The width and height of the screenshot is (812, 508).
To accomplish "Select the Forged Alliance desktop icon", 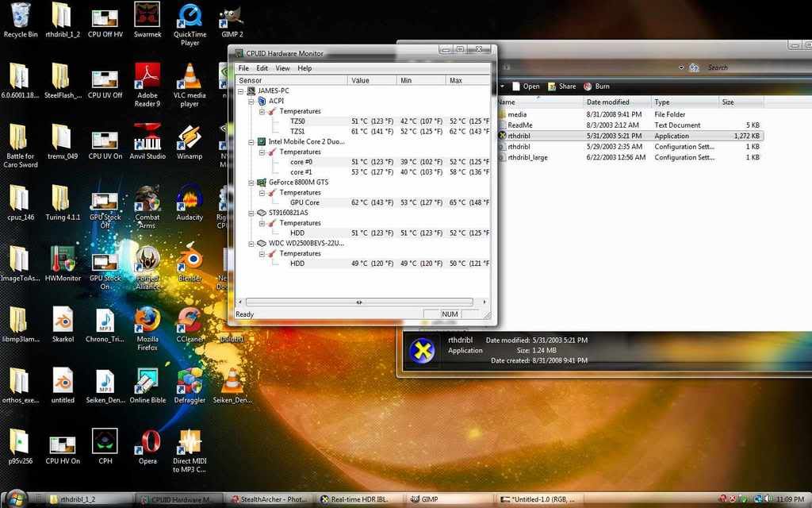I will 147,267.
